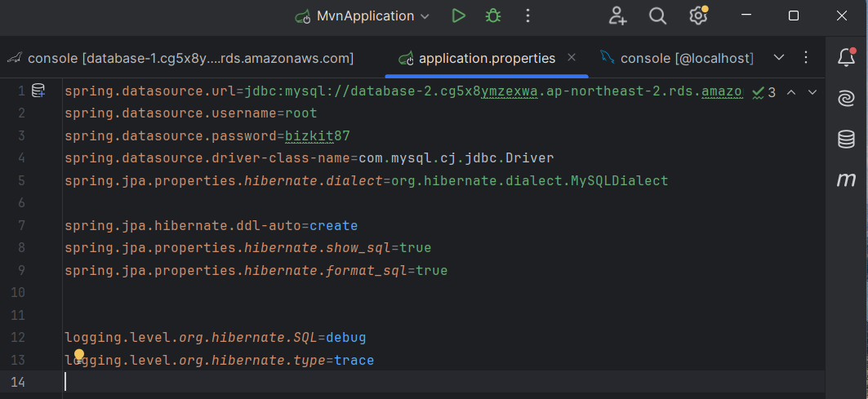Click the yellow light bulb intention icon

[x=79, y=355]
